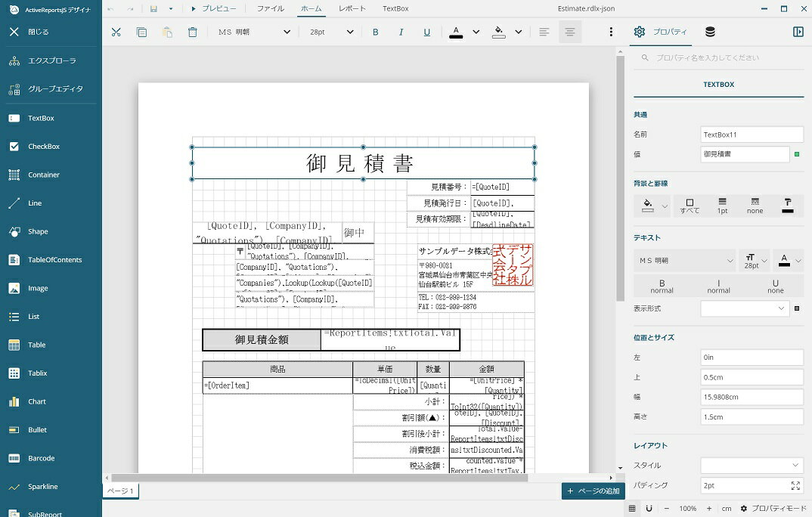Click the Copy icon in toolbar
Screen dimensions: 812x517
pos(141,32)
